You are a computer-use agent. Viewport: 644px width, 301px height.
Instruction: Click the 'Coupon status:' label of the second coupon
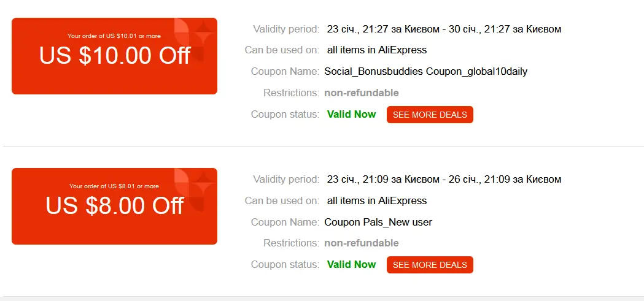click(285, 264)
